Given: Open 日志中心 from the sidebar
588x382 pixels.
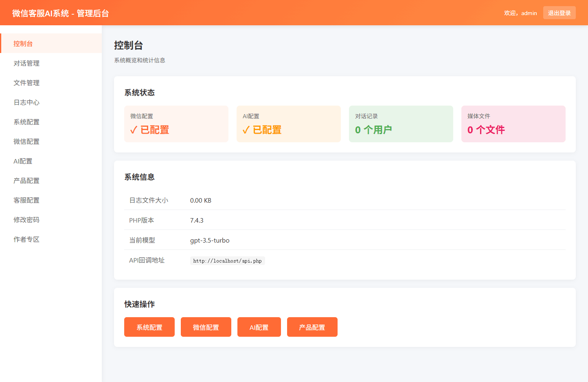Looking at the screenshot, I should point(26,102).
